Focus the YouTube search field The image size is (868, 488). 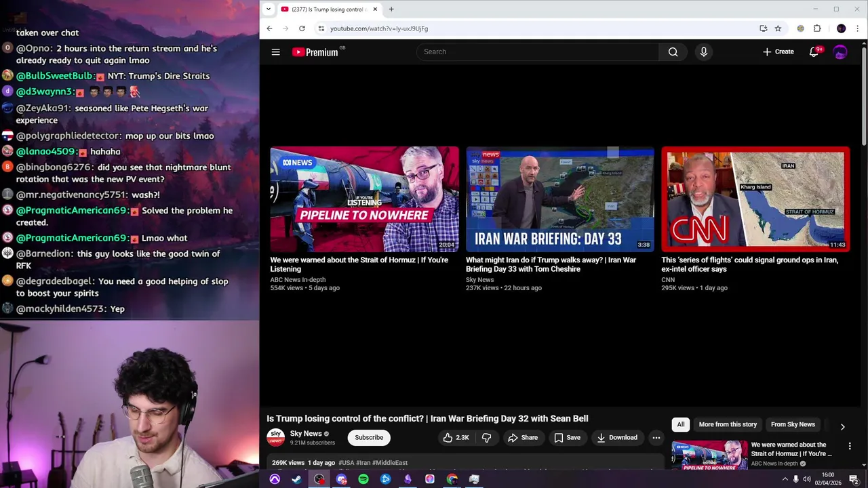tap(537, 52)
